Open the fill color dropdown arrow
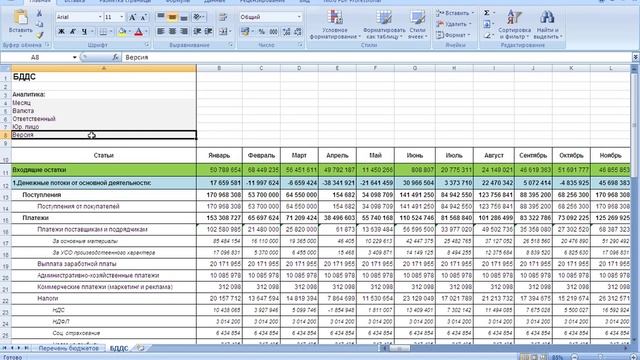640x360 pixels. point(129,31)
